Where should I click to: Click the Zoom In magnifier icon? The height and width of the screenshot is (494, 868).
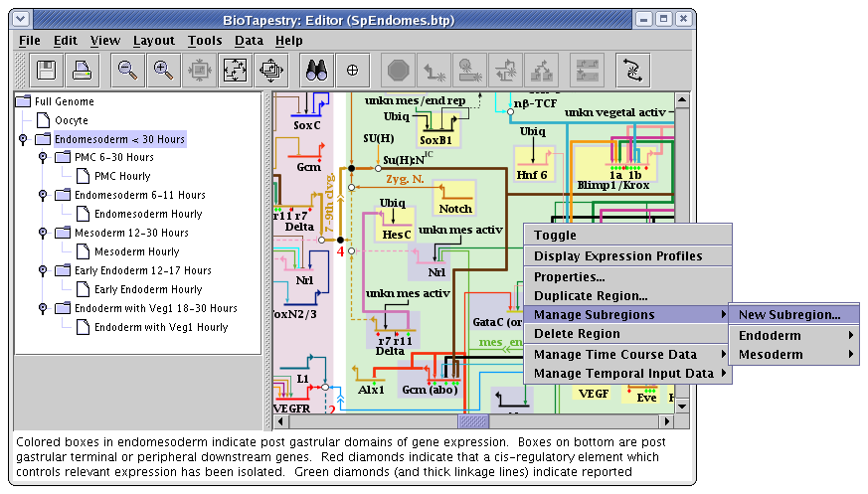[x=163, y=70]
